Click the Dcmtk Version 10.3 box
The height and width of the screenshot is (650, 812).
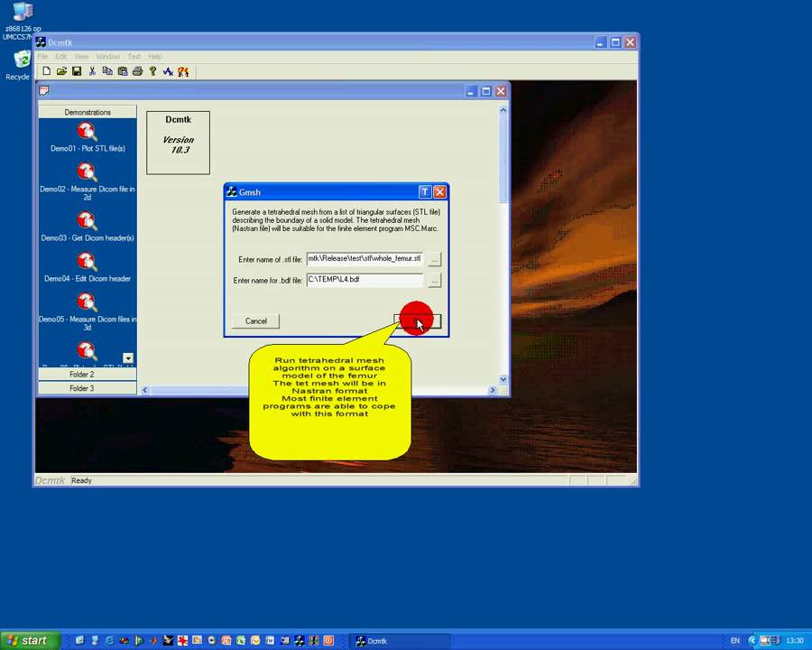(178, 143)
